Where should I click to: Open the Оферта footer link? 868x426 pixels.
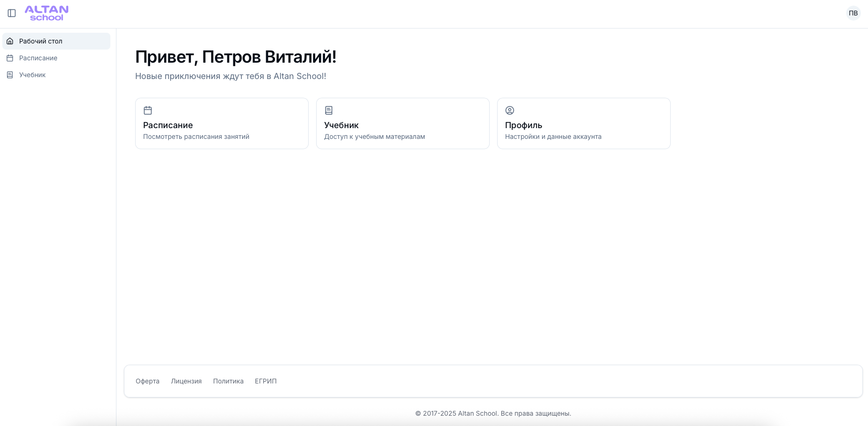tap(147, 381)
